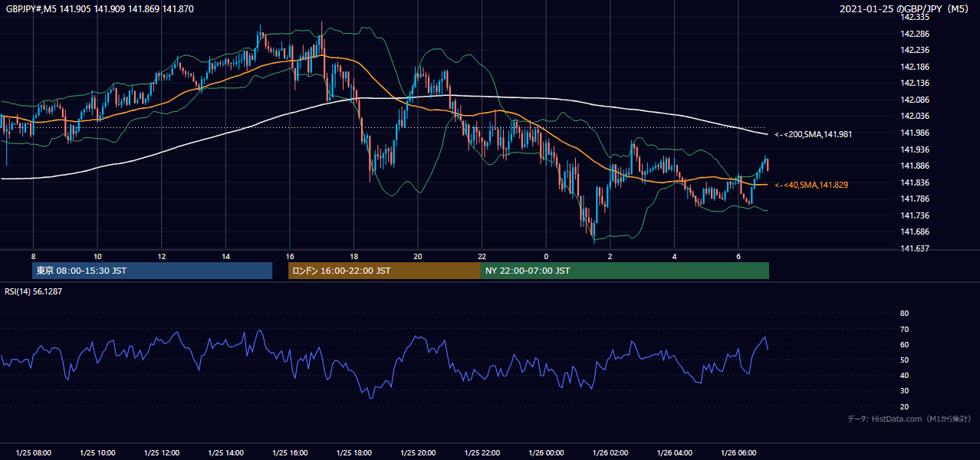Click the GBPJPY#,M5 symbol header text

tap(31, 8)
